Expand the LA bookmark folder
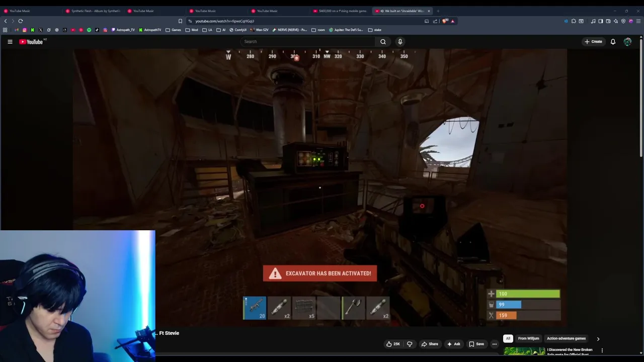This screenshot has height=362, width=644. [207, 30]
